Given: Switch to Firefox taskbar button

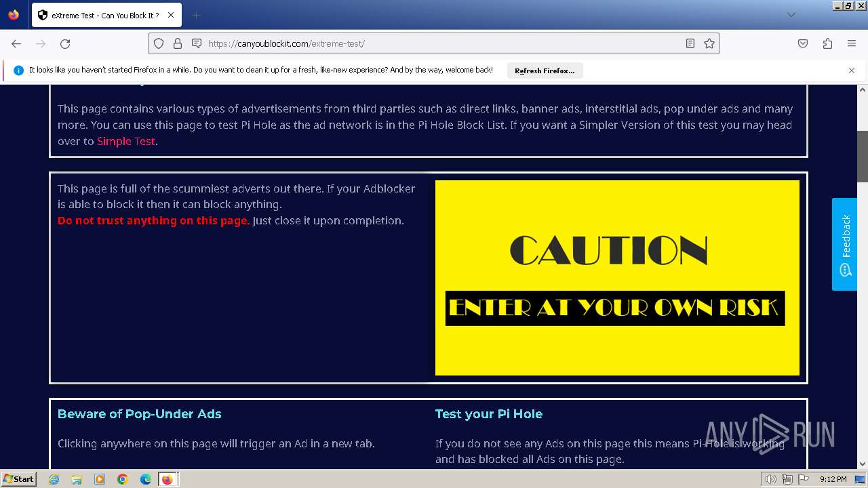Looking at the screenshot, I should point(167,479).
